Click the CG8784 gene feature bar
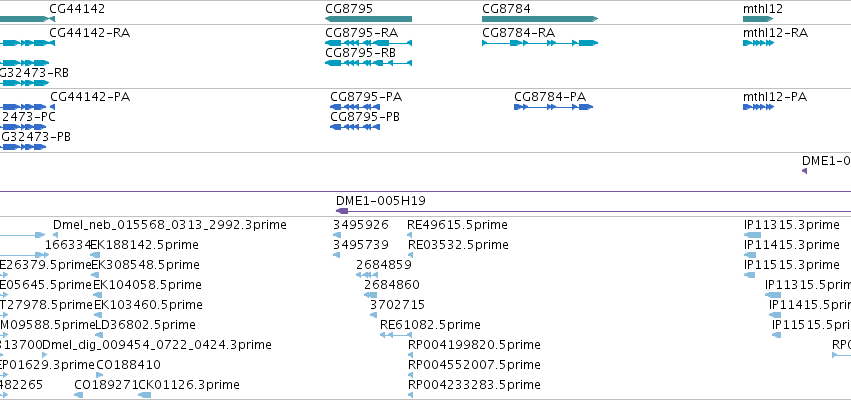Viewport: 851px width, 400px height. click(x=540, y=19)
